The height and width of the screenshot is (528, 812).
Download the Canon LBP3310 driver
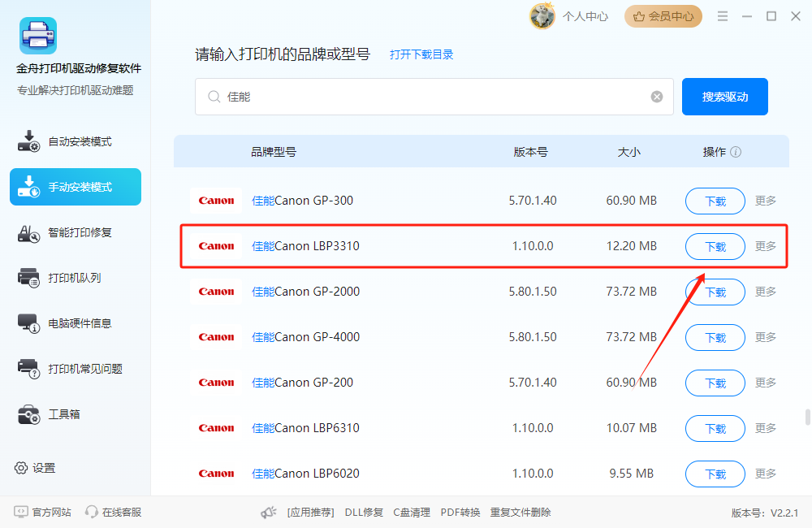pyautogui.click(x=715, y=247)
